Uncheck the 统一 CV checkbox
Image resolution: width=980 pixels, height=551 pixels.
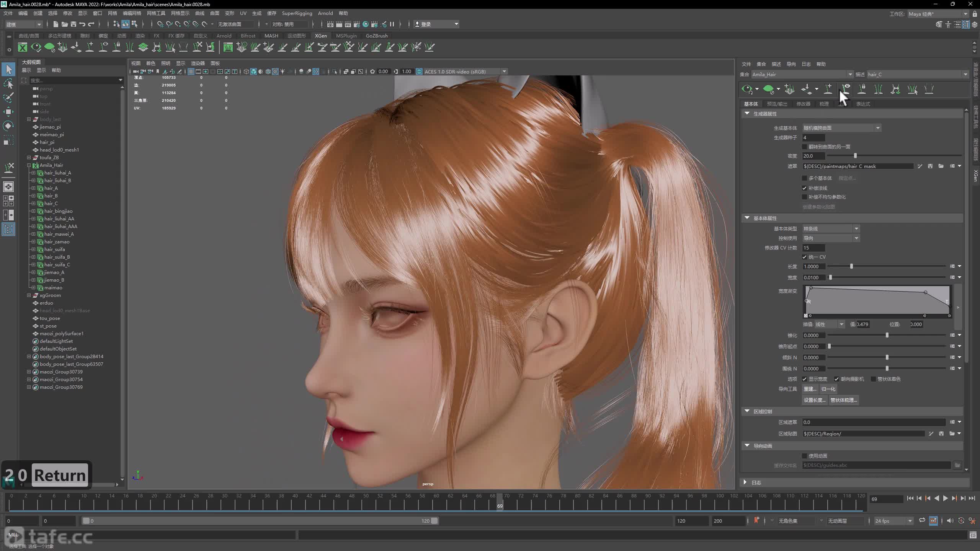point(805,257)
